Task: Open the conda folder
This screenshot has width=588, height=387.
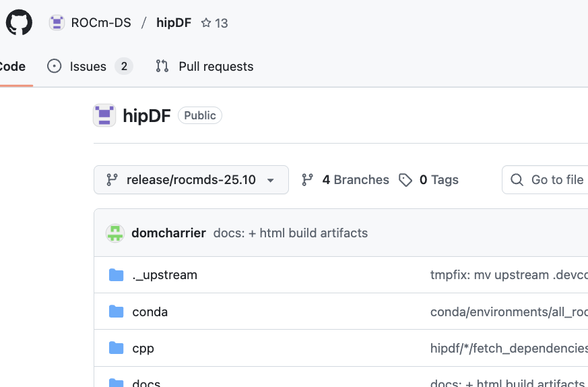Action: (150, 312)
